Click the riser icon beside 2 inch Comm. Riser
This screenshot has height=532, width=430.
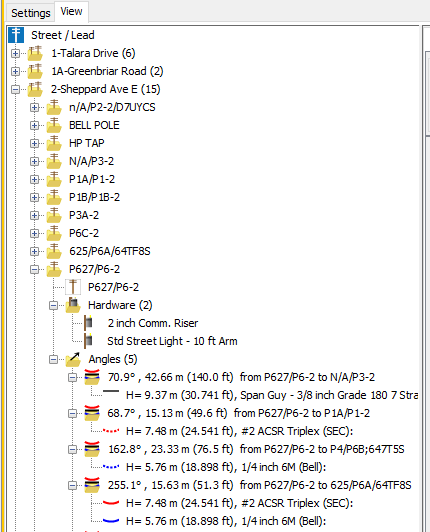coord(89,323)
